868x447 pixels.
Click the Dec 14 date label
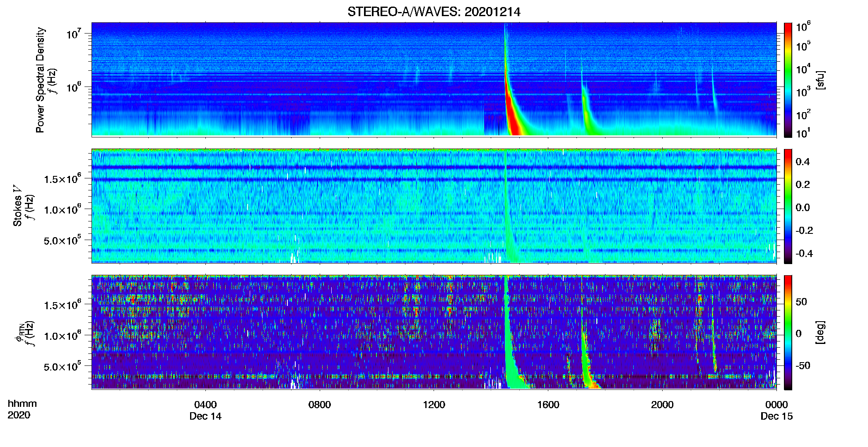pos(205,416)
